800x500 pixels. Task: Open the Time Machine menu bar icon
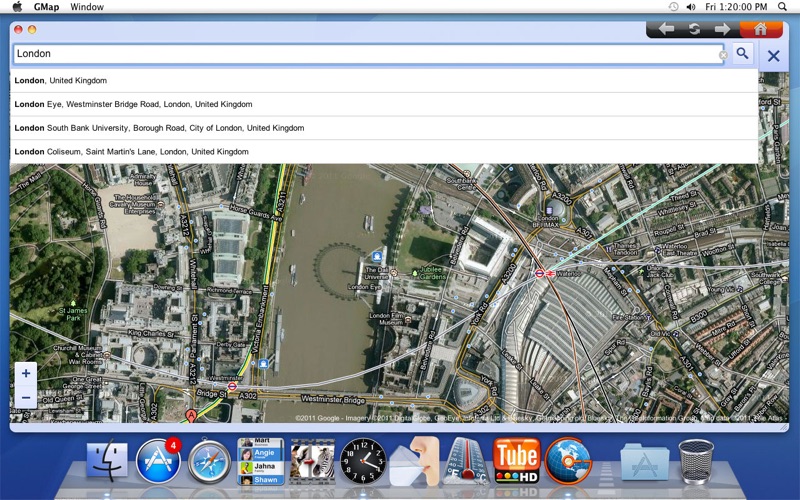pyautogui.click(x=673, y=7)
